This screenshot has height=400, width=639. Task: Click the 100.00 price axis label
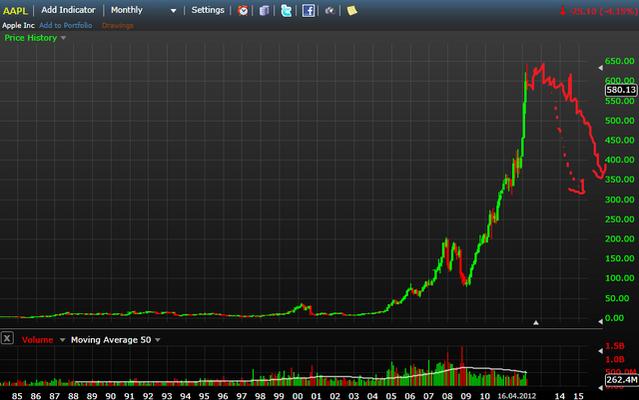620,278
